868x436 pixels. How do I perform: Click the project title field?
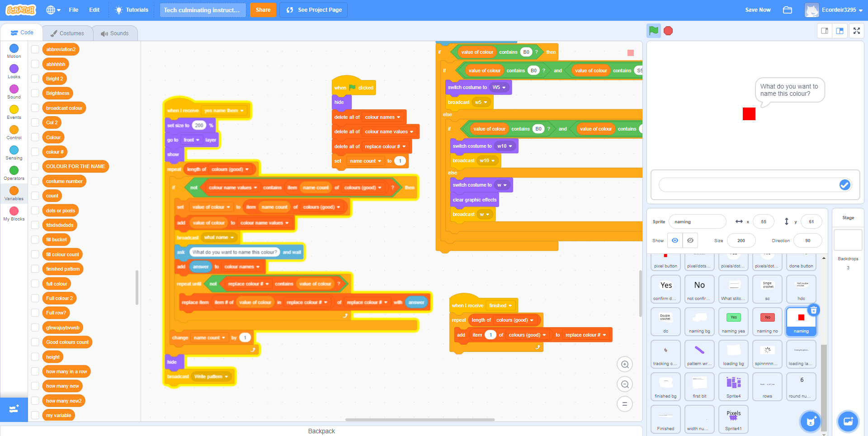pyautogui.click(x=203, y=10)
